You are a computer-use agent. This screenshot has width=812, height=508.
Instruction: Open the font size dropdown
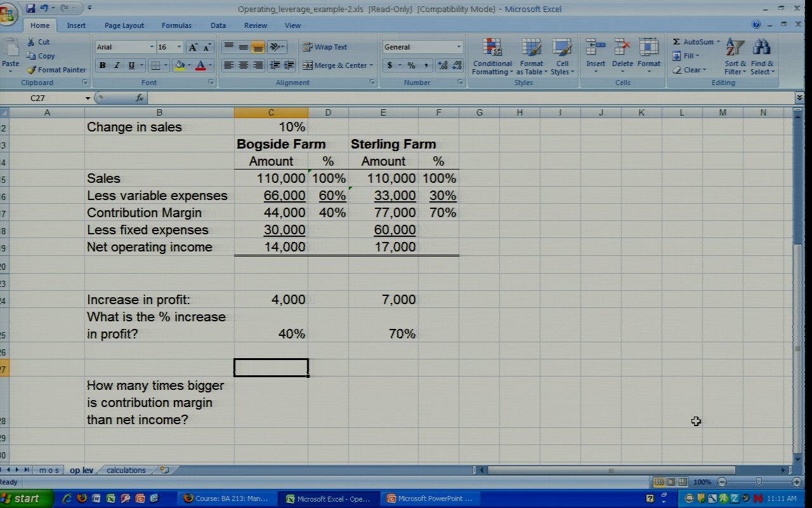180,47
